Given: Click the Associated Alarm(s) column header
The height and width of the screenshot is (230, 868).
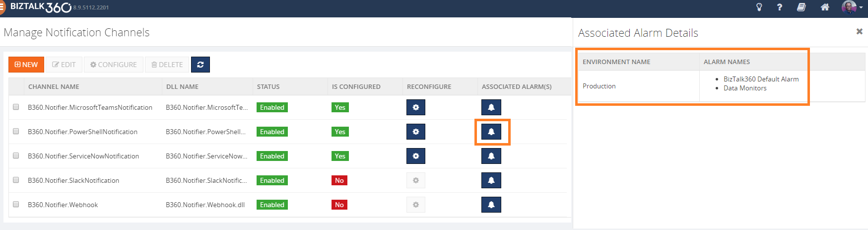Looking at the screenshot, I should 517,86.
